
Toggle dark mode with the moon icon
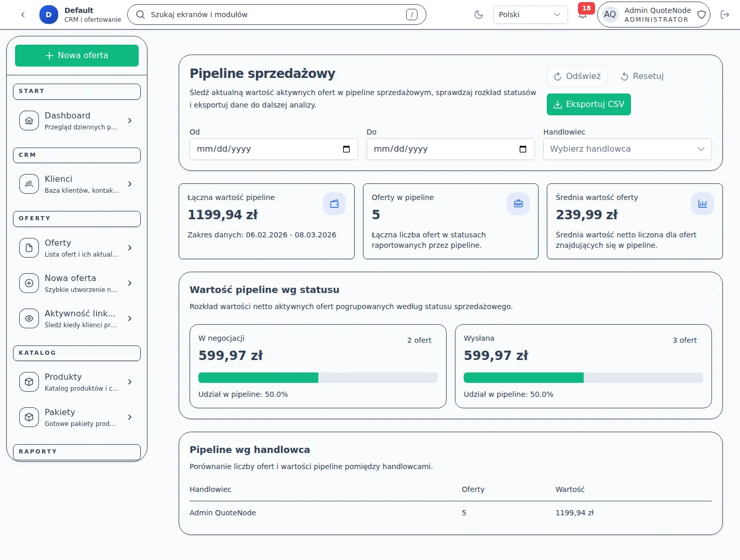[478, 15]
